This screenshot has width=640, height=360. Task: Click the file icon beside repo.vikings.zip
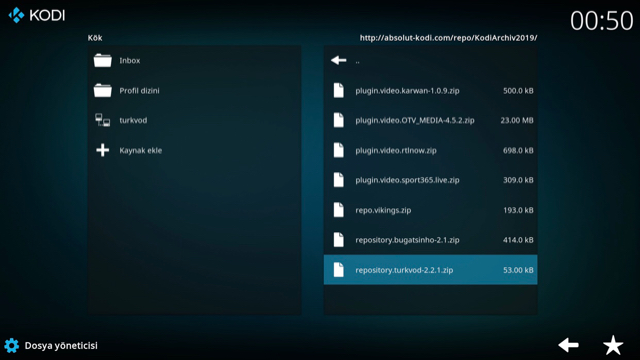339,210
